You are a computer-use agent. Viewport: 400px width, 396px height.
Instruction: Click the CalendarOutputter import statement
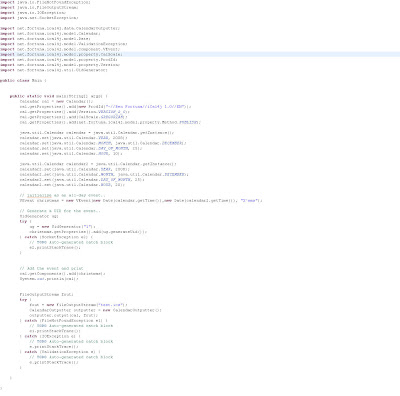pyautogui.click(x=60, y=28)
